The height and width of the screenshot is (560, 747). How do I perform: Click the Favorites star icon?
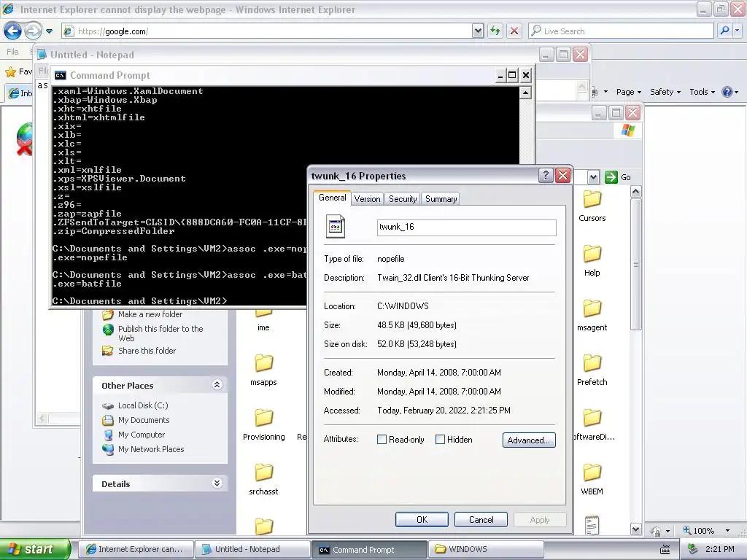pyautogui.click(x=10, y=72)
